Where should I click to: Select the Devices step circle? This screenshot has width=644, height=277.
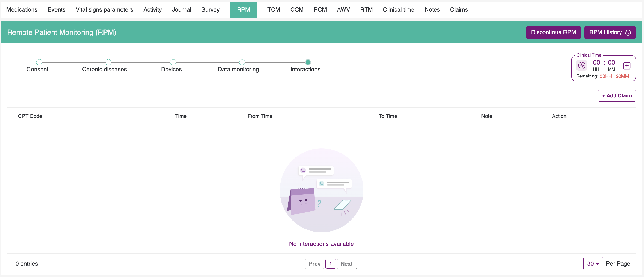[173, 62]
